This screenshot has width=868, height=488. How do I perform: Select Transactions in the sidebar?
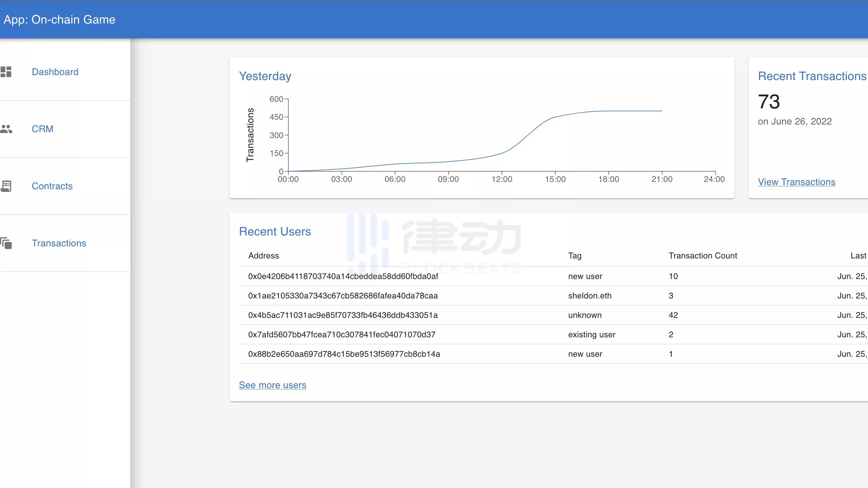click(x=59, y=243)
